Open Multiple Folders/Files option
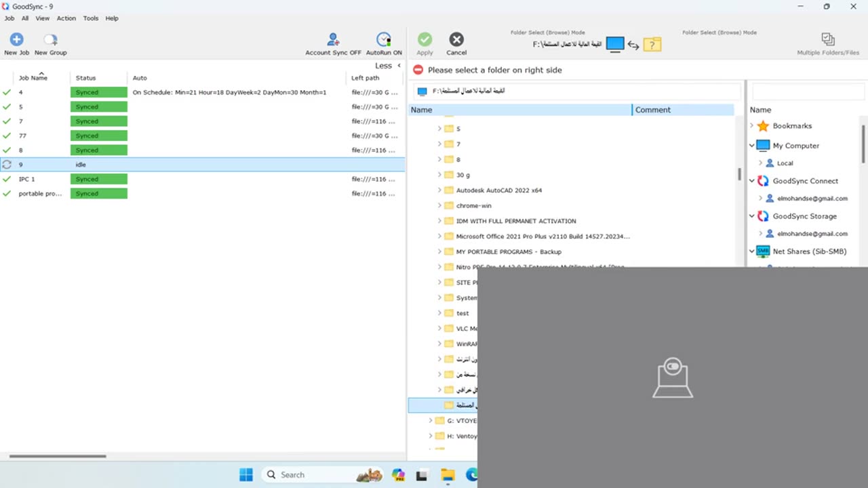The width and height of the screenshot is (868, 488). coord(828,44)
